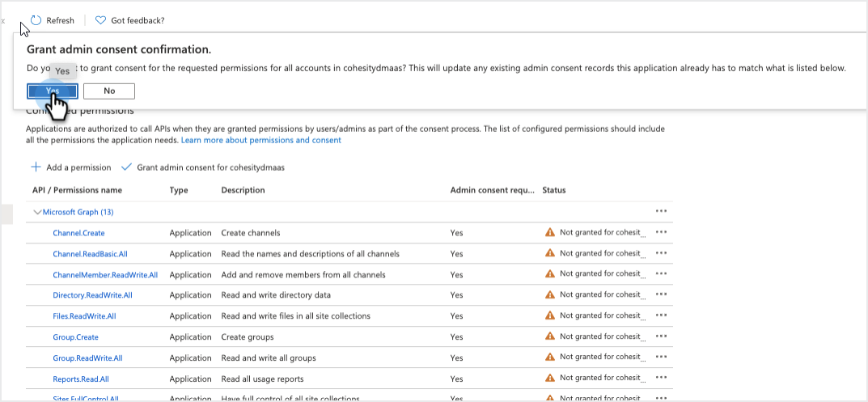Open ellipsis menu for Group.ReadWrite.All row

(661, 358)
